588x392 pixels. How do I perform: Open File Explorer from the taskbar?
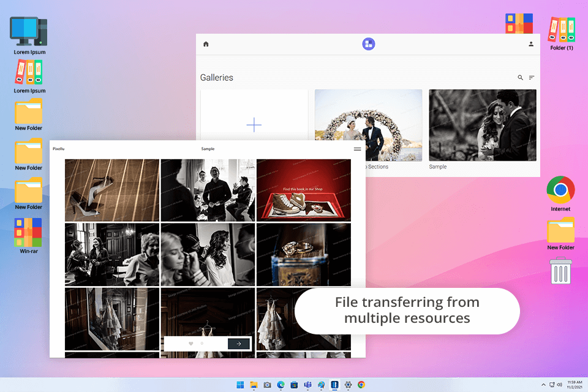coord(254,385)
